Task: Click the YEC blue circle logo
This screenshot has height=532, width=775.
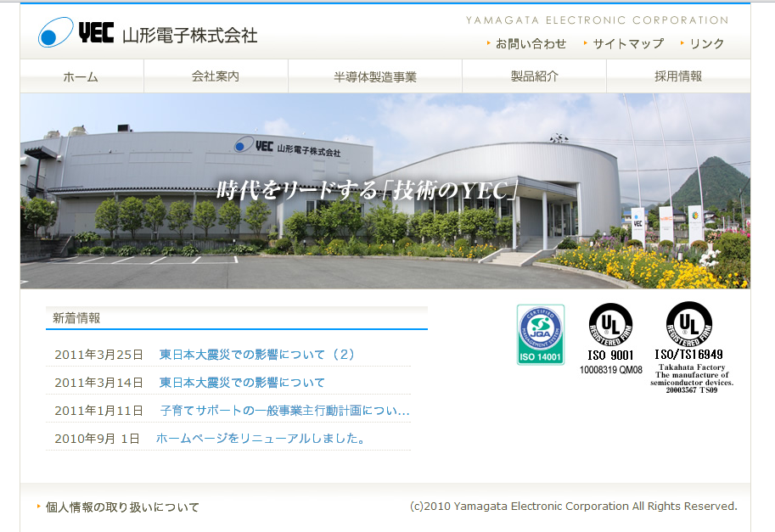Action: point(56,33)
